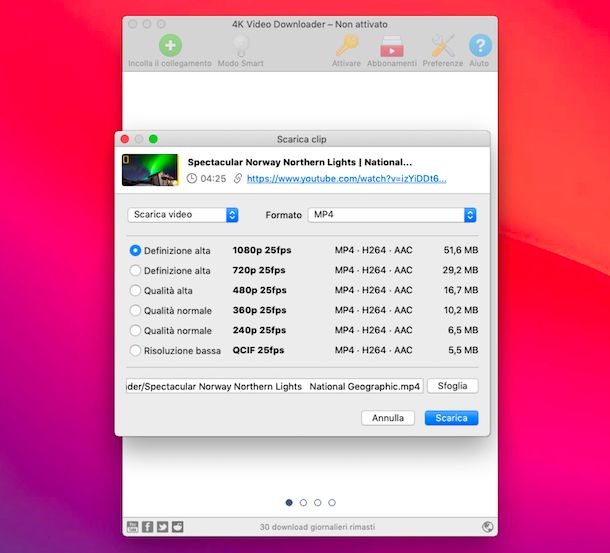
Task: Open the YouTube video URL link
Action: coord(346,179)
